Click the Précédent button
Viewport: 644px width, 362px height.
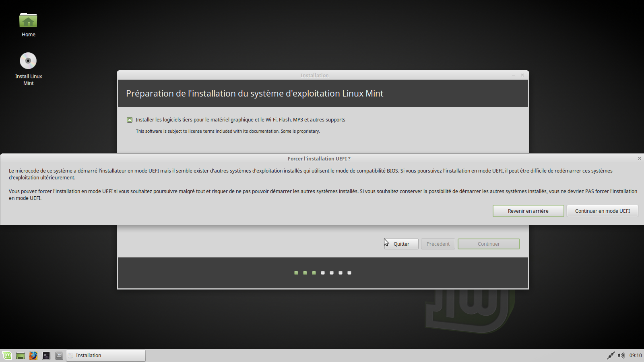(438, 244)
